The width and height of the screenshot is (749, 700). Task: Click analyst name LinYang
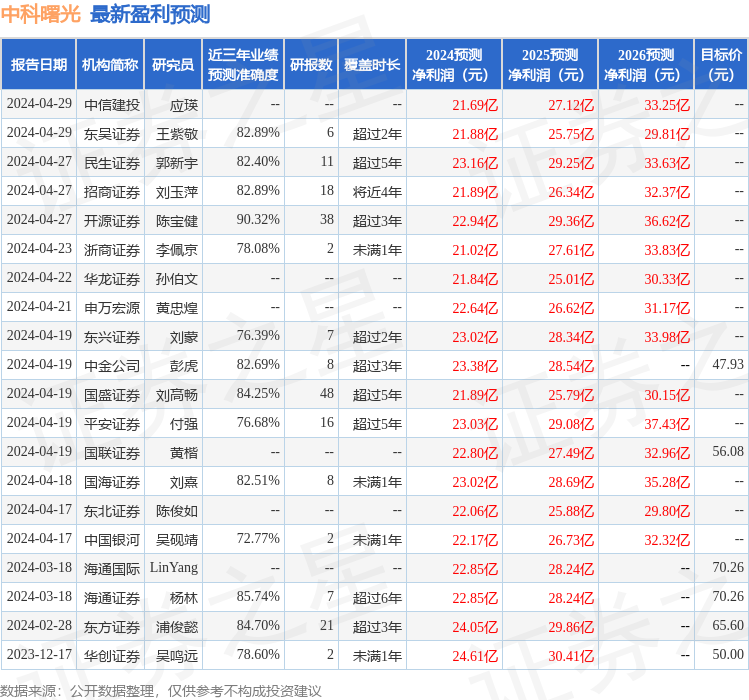[x=174, y=568]
